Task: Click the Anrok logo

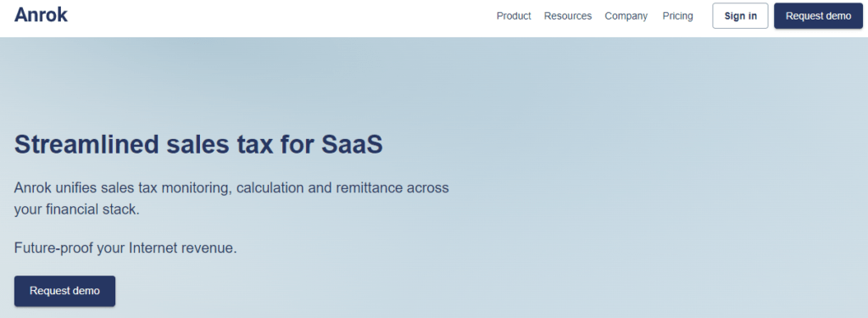Action: pos(41,15)
